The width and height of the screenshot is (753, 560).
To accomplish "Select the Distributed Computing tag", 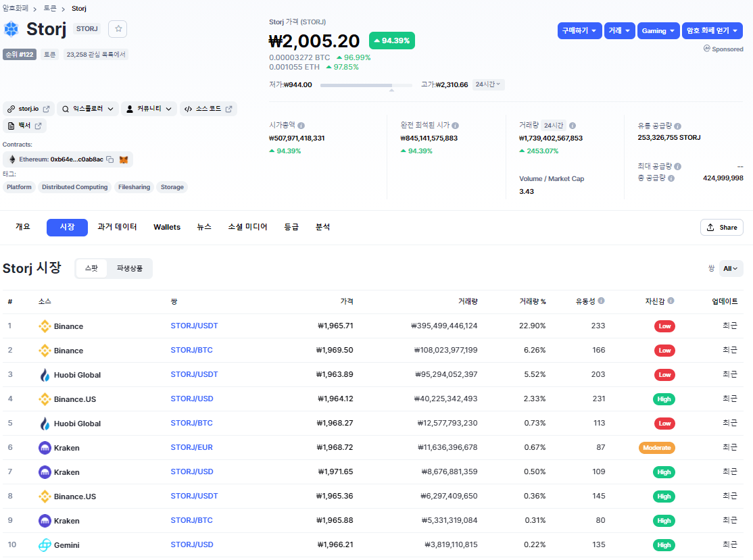I will tap(74, 187).
